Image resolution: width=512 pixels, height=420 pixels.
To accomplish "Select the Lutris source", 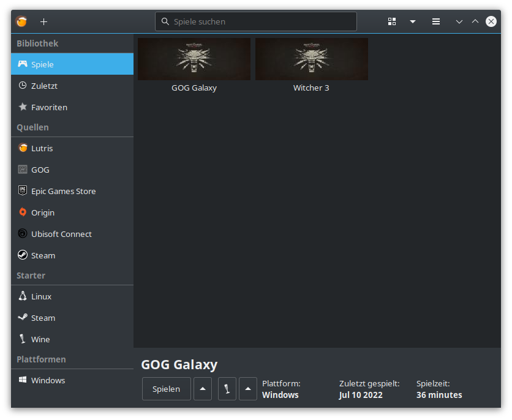I will (x=72, y=148).
